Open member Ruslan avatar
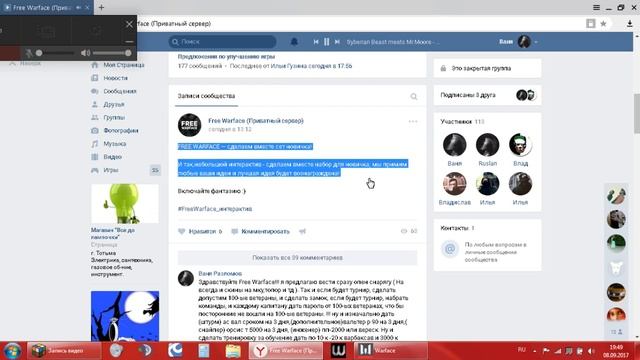640x360 pixels. (x=487, y=144)
